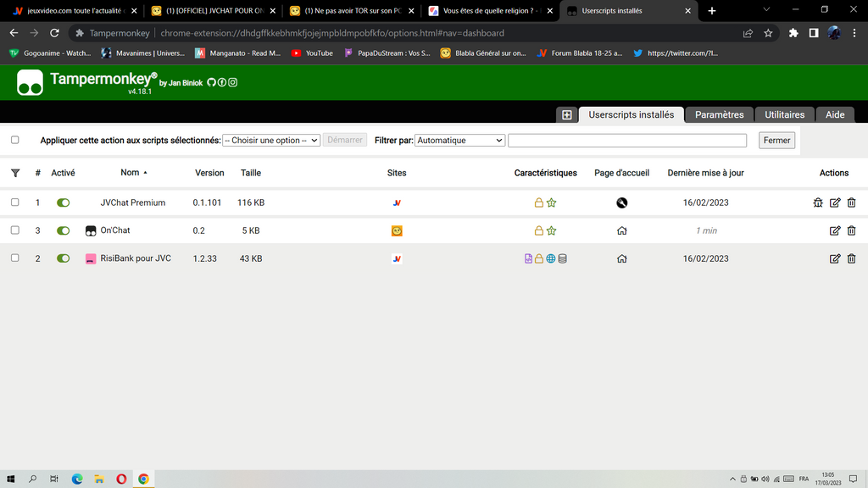Sort scripts by Nom column

[x=130, y=173]
